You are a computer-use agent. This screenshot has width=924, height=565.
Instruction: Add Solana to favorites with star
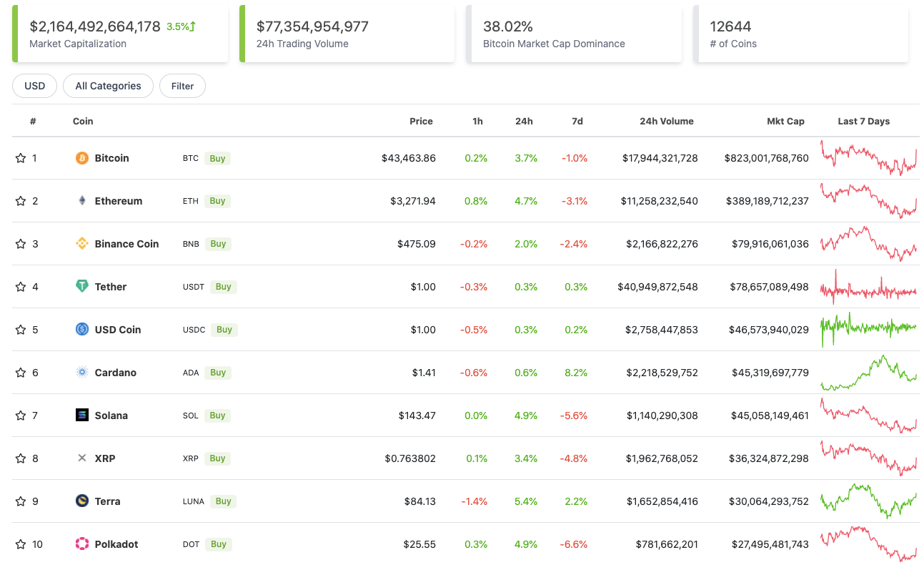[21, 416]
